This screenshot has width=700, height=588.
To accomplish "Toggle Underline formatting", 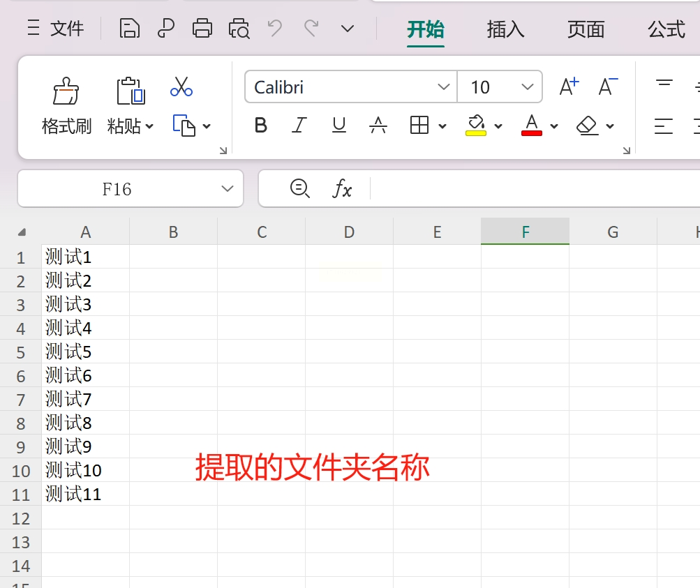I will click(339, 126).
